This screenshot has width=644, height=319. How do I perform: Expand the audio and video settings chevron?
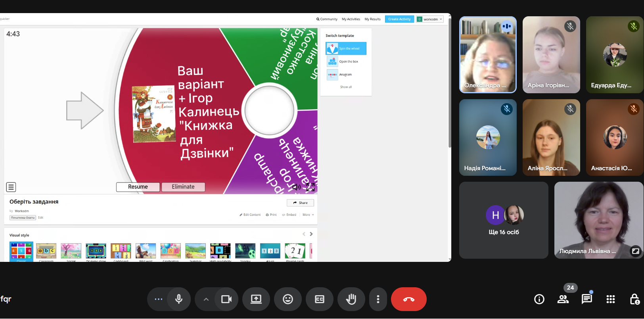(206, 299)
